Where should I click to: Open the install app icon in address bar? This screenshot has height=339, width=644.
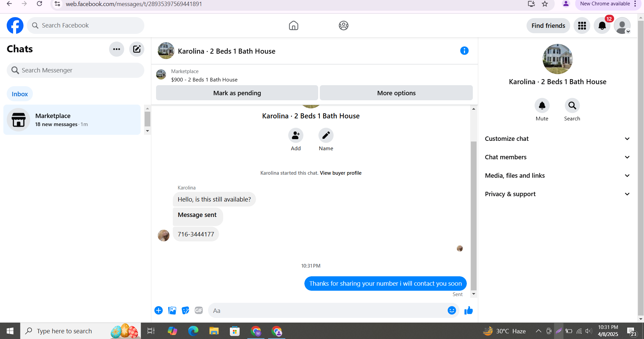[531, 4]
